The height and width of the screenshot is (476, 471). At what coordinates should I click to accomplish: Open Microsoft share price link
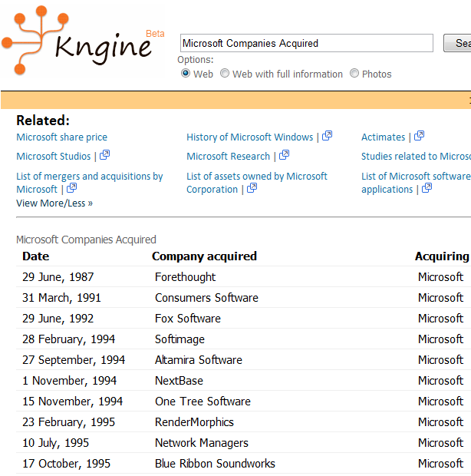62,137
